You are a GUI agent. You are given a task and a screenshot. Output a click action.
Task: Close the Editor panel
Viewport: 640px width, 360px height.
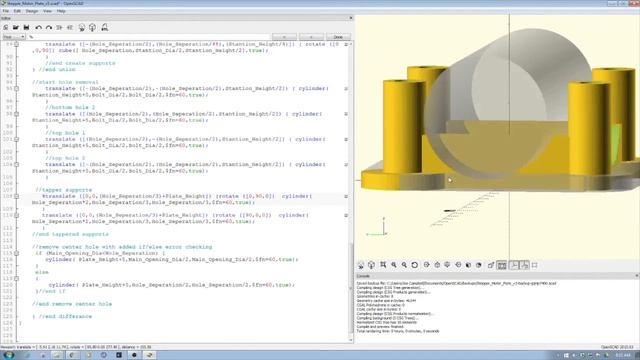pos(351,18)
